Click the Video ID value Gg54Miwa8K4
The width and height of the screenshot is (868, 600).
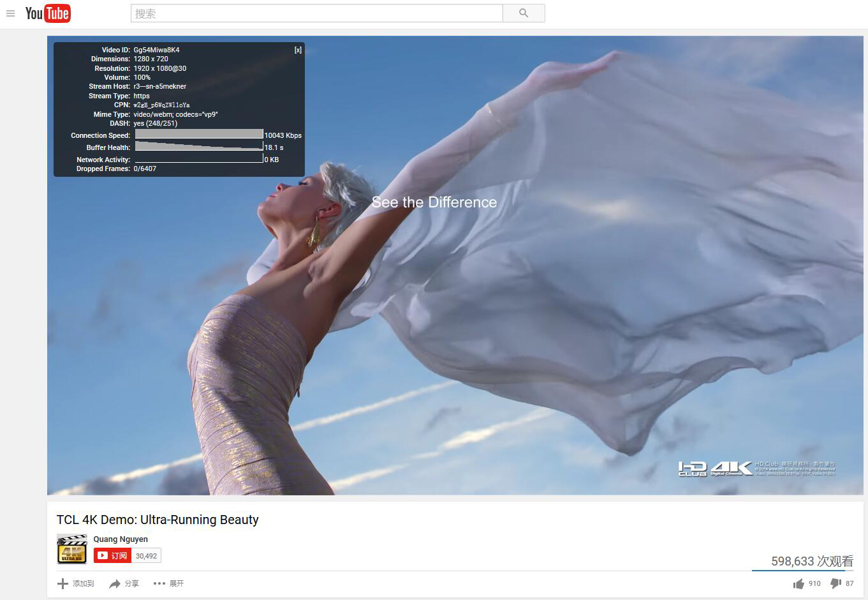156,50
